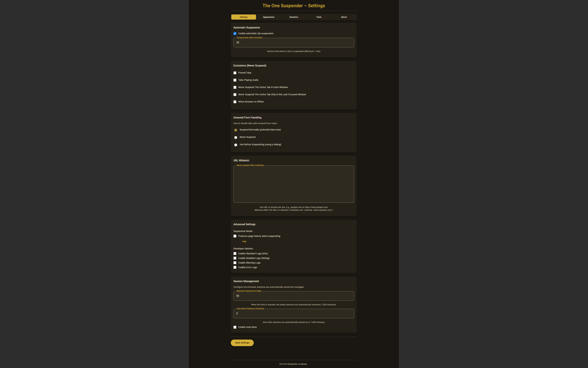Click the 'How often sessions are automatically backed up' hint
The height and width of the screenshot is (368, 588).
pyautogui.click(x=294, y=322)
